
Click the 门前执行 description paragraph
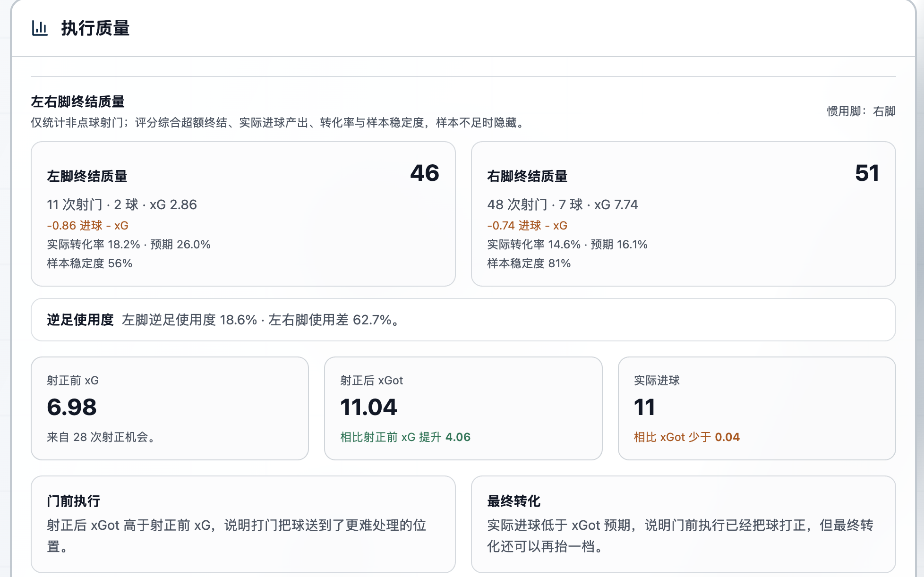click(237, 536)
